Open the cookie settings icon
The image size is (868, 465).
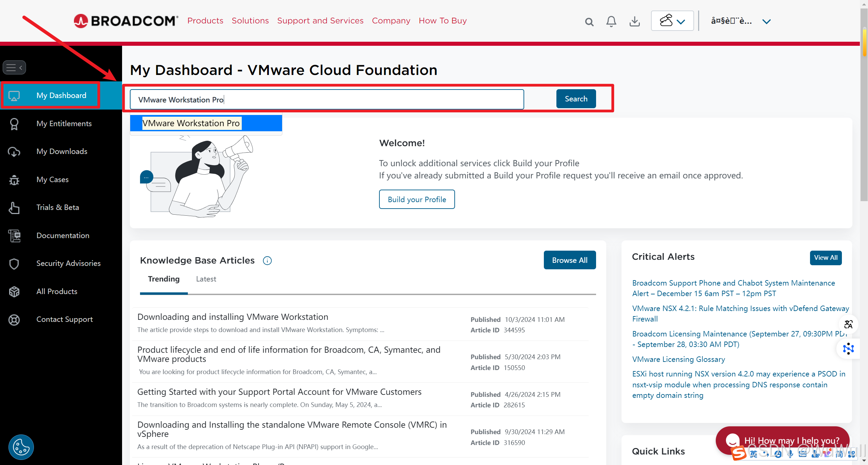[x=21, y=447]
